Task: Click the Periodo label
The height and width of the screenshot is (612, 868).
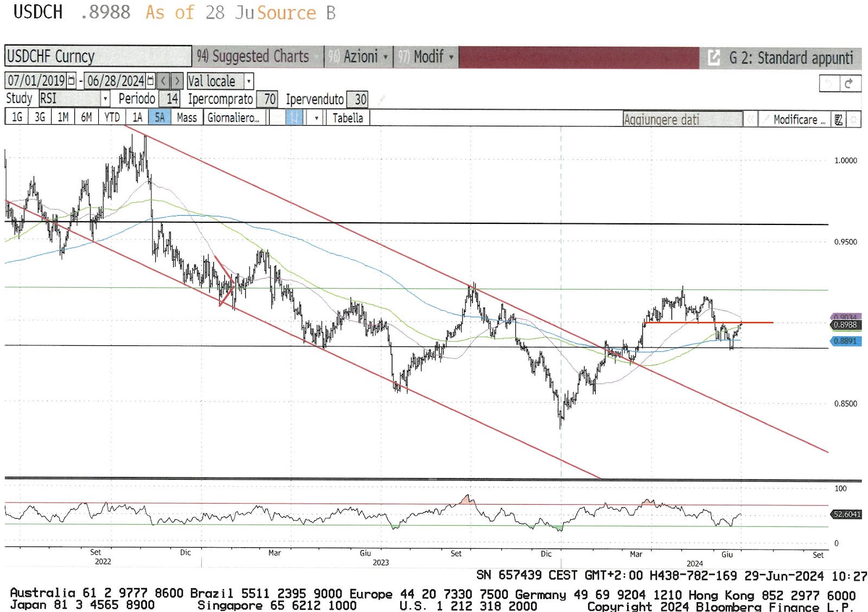Action: click(137, 99)
